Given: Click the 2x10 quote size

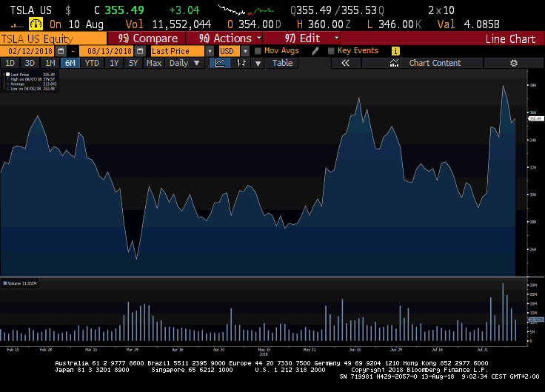Looking at the screenshot, I should (441, 10).
